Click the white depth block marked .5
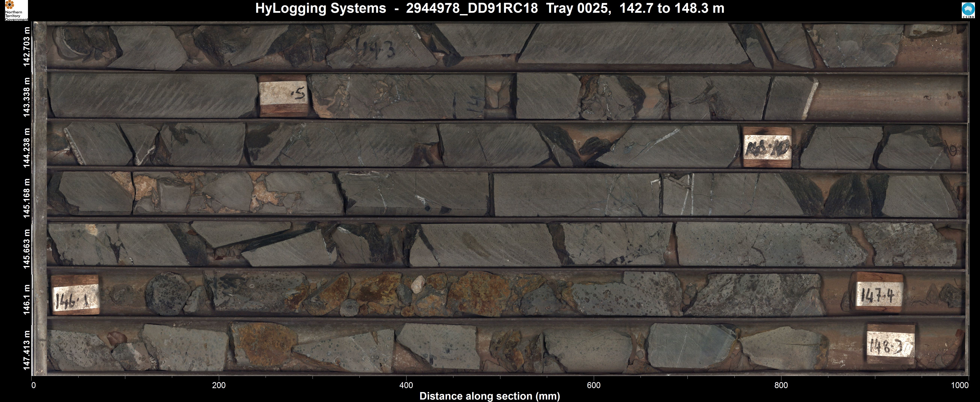980x402 pixels. coord(283,95)
